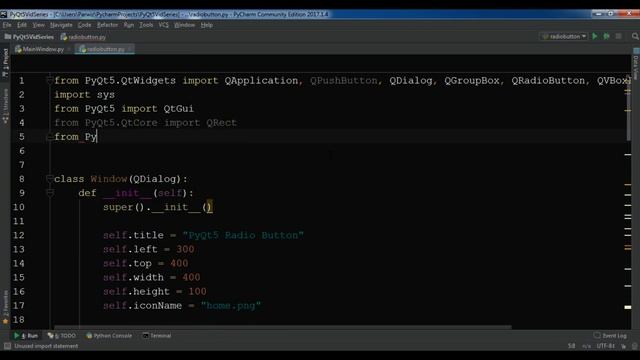Open the Event Log
This screenshot has width=640, height=360.
[610, 336]
